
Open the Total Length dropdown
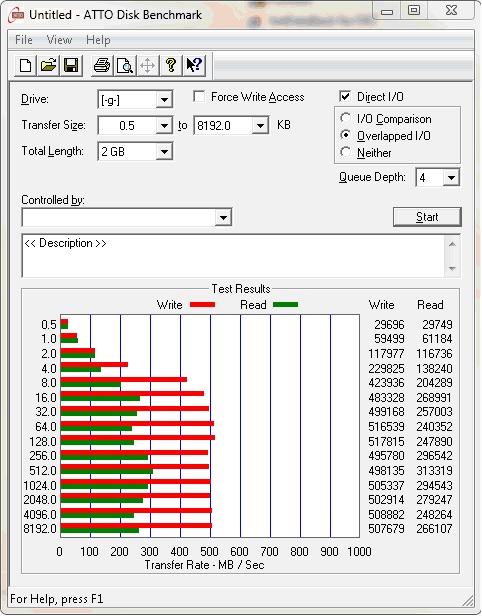(164, 152)
